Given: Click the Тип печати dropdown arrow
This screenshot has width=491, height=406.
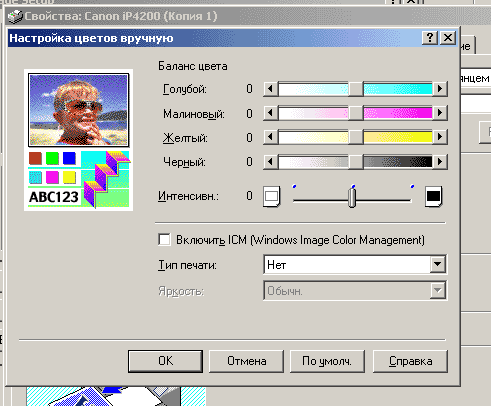Looking at the screenshot, I should [x=437, y=265].
